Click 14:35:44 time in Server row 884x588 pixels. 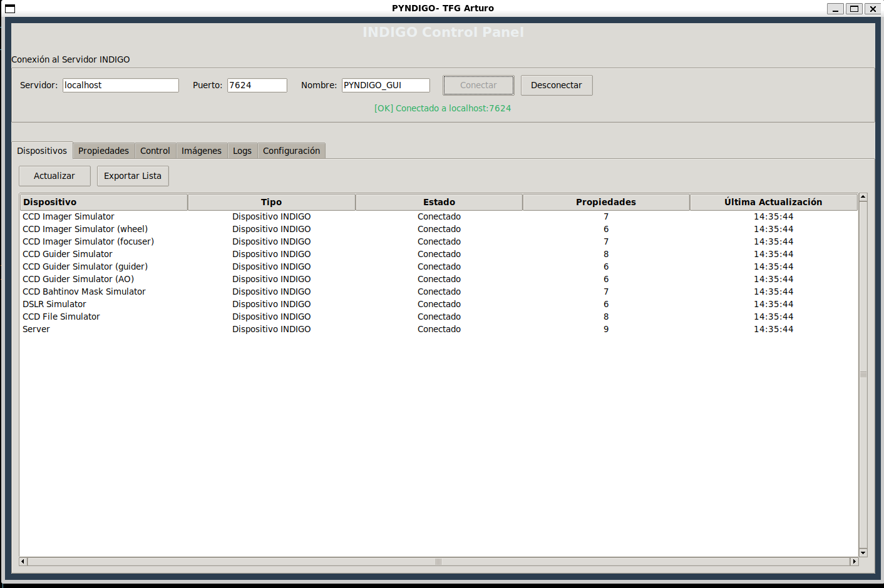click(774, 329)
